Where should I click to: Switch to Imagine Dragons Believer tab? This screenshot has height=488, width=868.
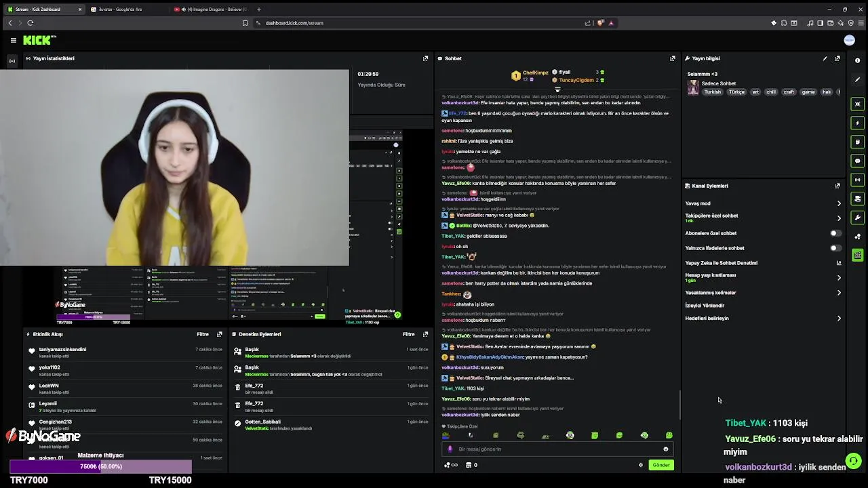(210, 9)
